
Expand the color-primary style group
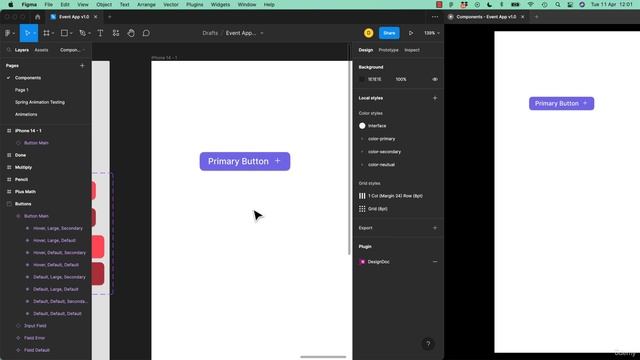[362, 139]
